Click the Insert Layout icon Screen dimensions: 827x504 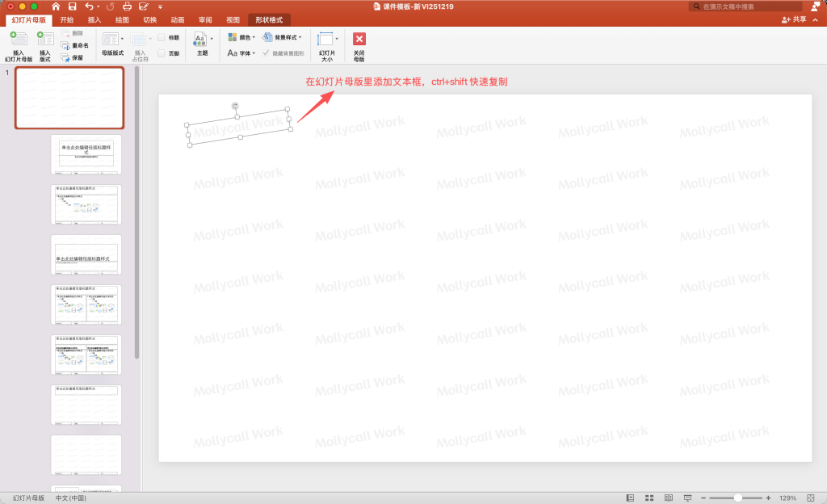point(45,39)
